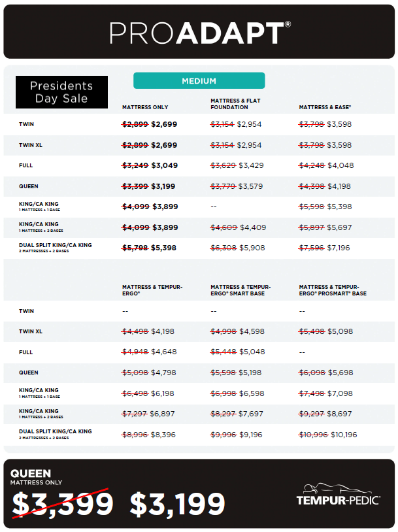Click the Twin XL Tempur-Ergo $4,198 price

(x=163, y=331)
